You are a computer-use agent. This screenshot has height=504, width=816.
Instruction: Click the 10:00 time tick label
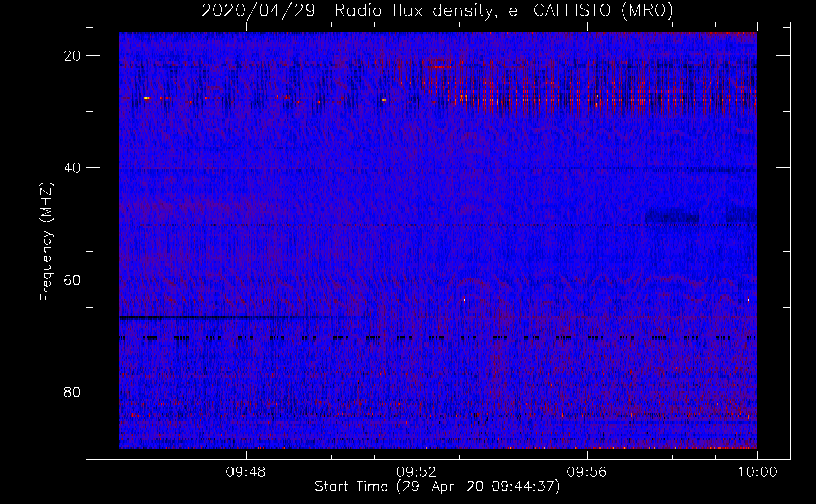pos(757,472)
